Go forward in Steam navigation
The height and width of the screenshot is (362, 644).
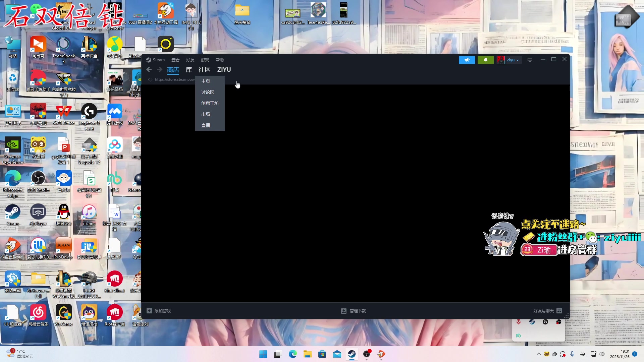159,70
